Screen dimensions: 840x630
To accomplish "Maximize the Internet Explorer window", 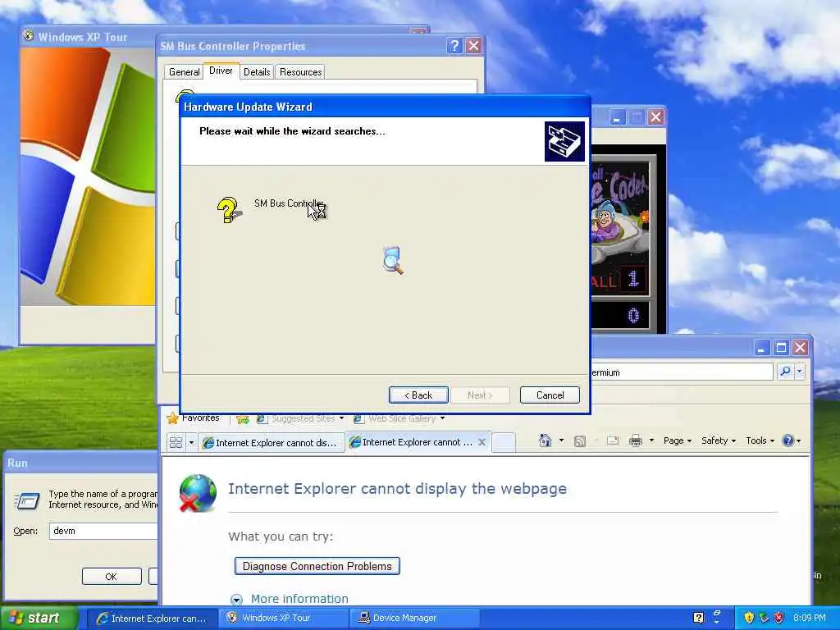I will tap(781, 348).
